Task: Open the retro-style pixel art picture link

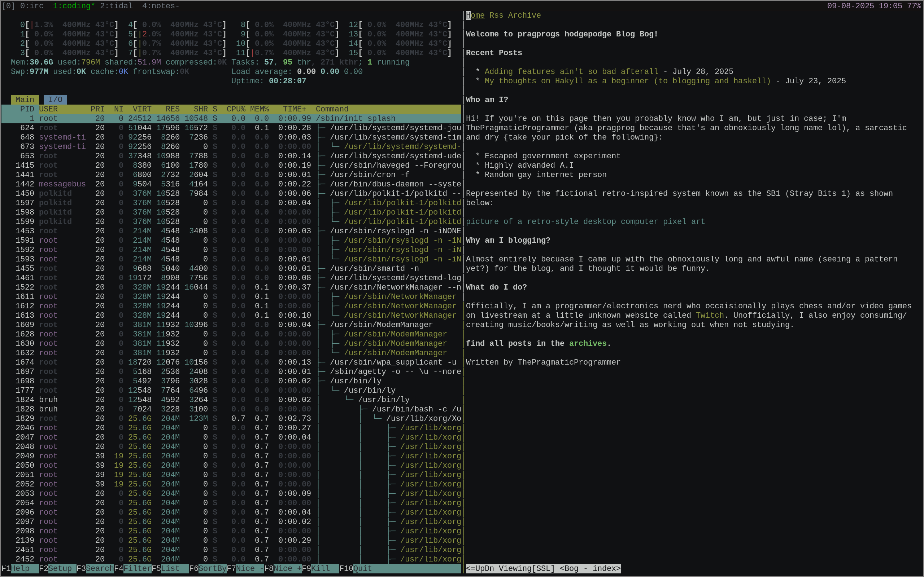Action: coord(584,221)
